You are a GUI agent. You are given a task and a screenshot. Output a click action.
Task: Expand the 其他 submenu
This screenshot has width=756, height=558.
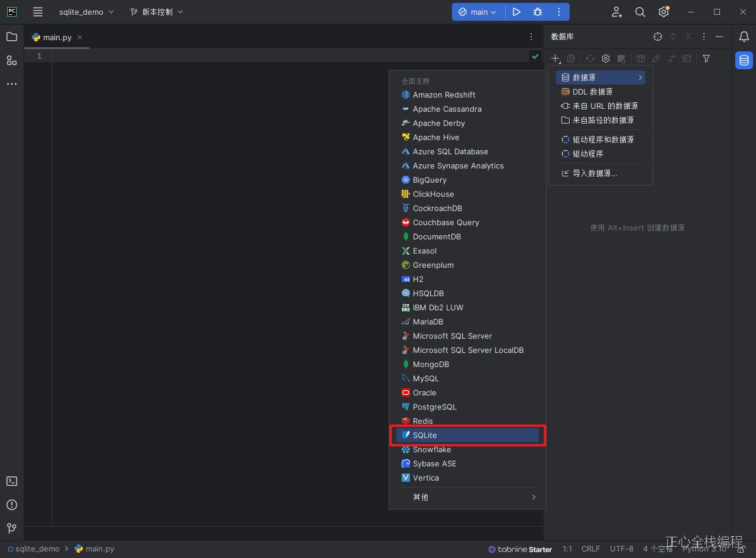[x=467, y=497]
